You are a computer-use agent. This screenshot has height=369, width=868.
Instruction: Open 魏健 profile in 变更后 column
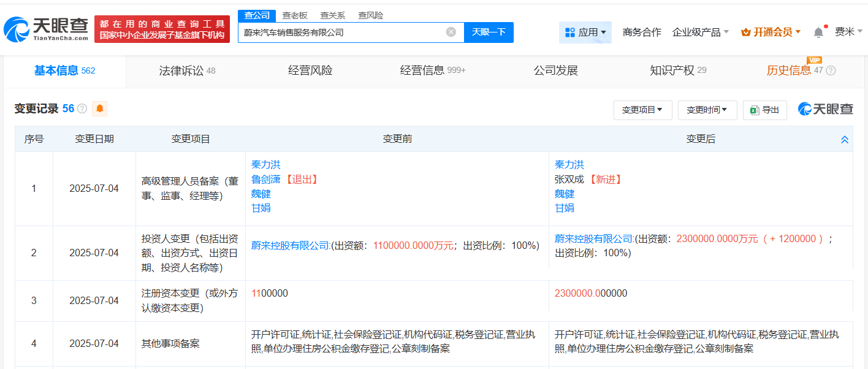[x=565, y=194]
